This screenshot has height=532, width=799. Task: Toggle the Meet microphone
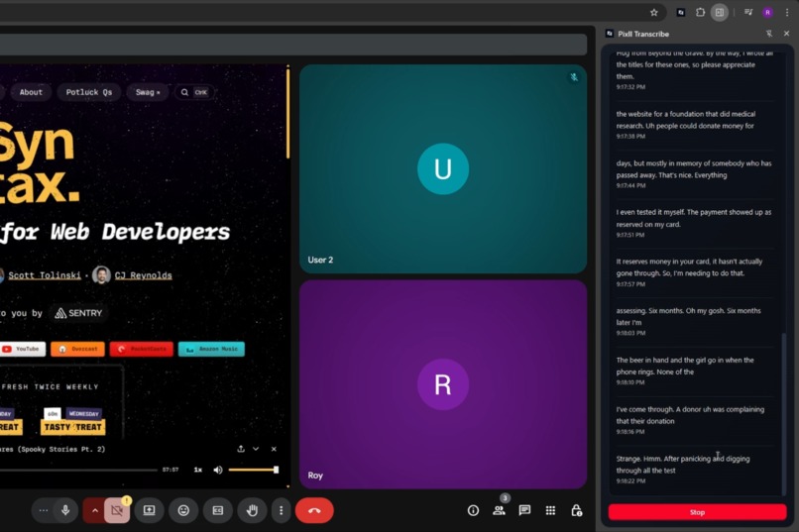(65, 510)
